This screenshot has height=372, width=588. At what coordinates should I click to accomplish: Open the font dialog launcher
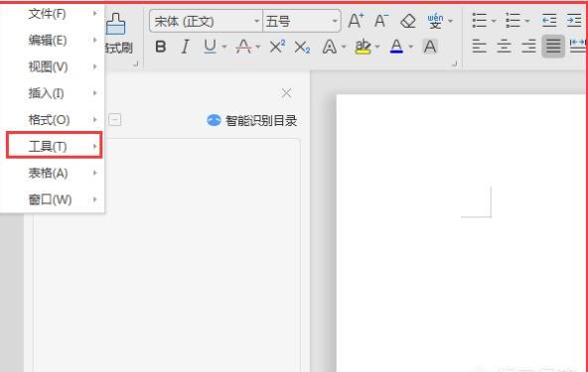(x=454, y=64)
